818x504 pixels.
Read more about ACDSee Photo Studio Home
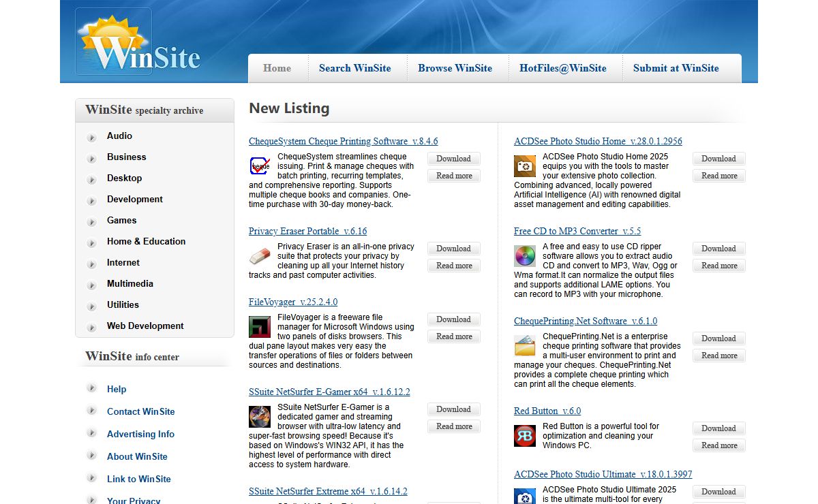(x=719, y=176)
